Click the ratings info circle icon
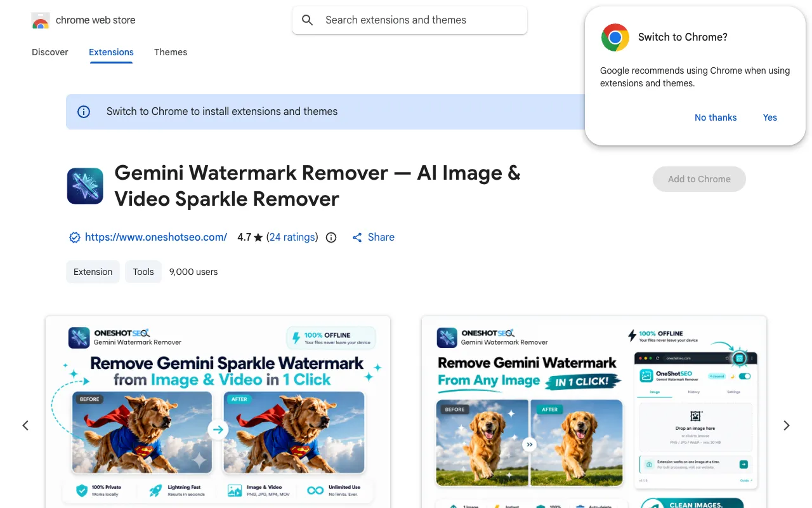812x508 pixels. (331, 237)
